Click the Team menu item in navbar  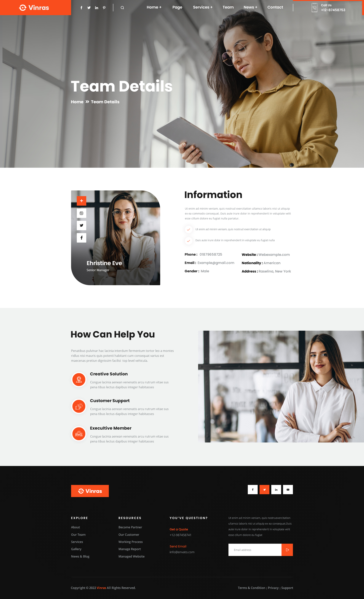coord(228,7)
